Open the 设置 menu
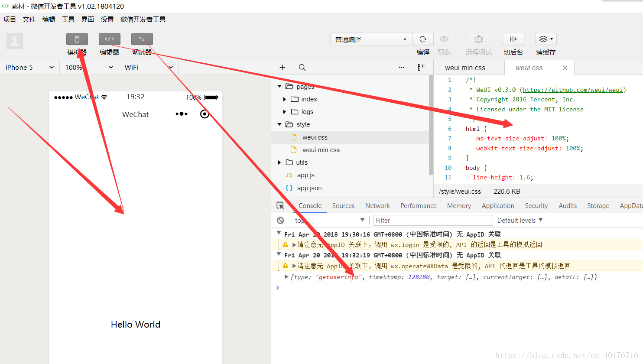 [107, 19]
